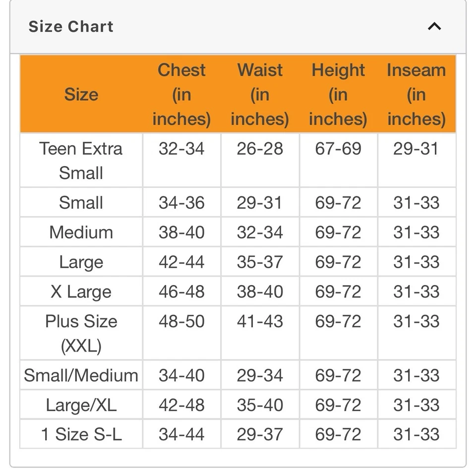Viewport: 476px width, 470px height.
Task: Click chest value 38-40 in Medium row
Action: tap(181, 233)
